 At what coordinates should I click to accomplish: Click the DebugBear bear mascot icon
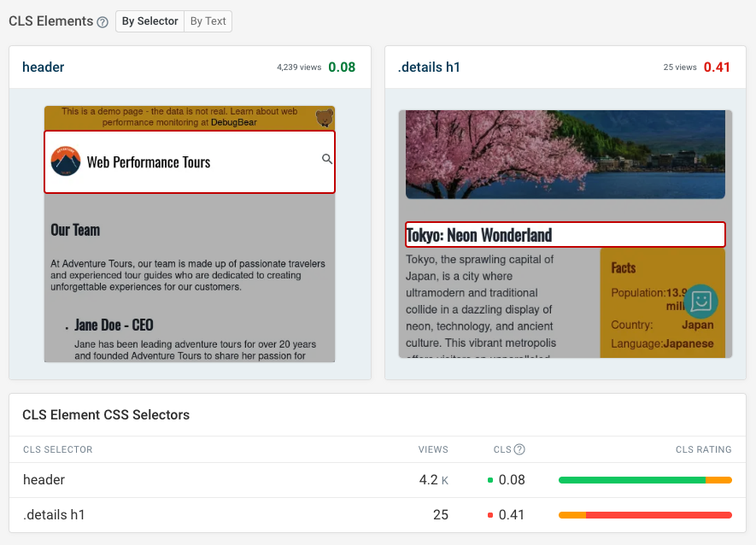tap(325, 118)
